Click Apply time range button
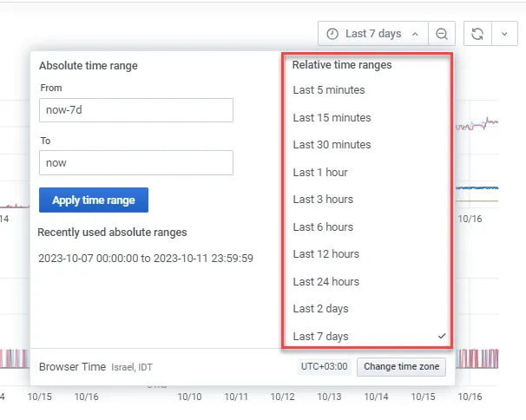Viewport: 526px width, 420px height. coord(94,200)
